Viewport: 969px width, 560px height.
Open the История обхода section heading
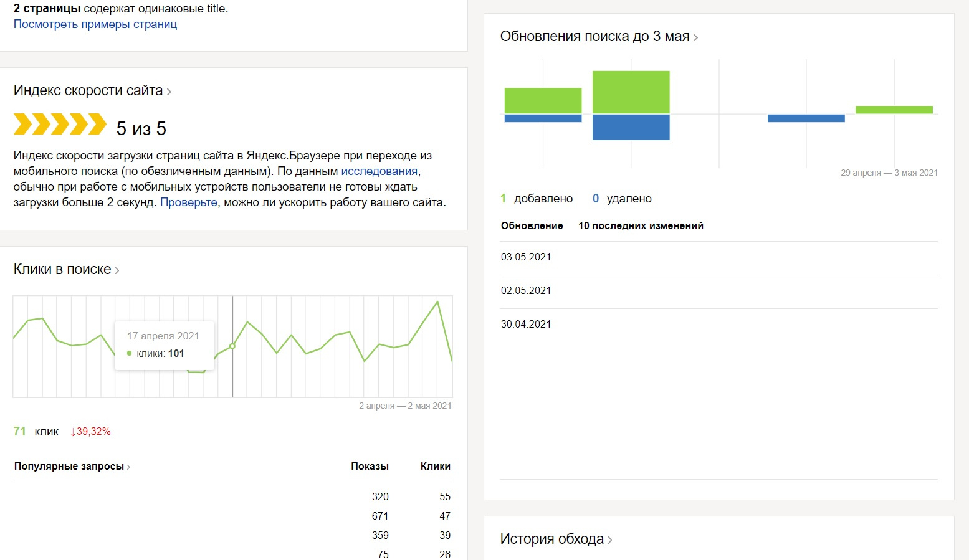pos(551,539)
